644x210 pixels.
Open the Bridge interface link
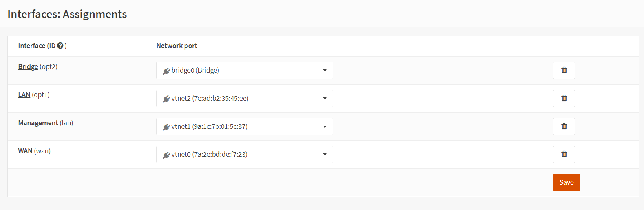[x=28, y=66]
